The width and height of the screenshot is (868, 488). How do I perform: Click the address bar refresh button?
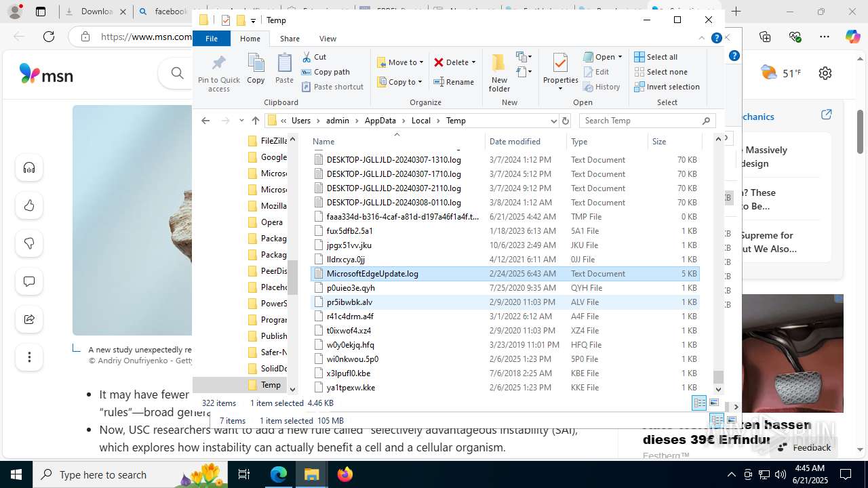pyautogui.click(x=566, y=121)
